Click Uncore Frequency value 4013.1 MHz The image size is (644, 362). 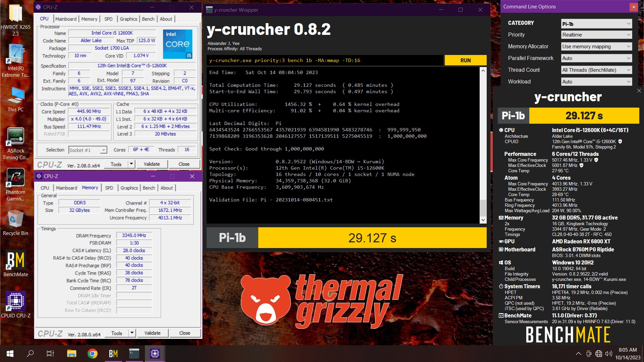point(170,218)
